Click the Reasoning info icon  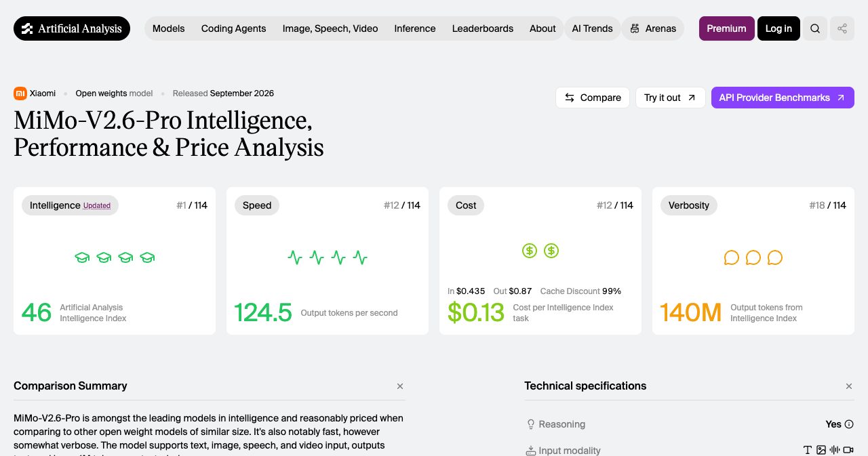(x=849, y=424)
